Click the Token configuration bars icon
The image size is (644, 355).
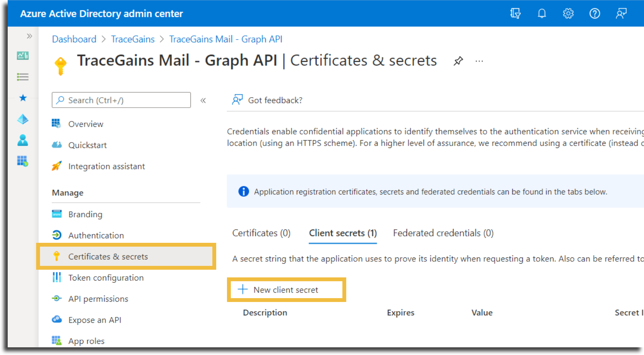point(57,277)
